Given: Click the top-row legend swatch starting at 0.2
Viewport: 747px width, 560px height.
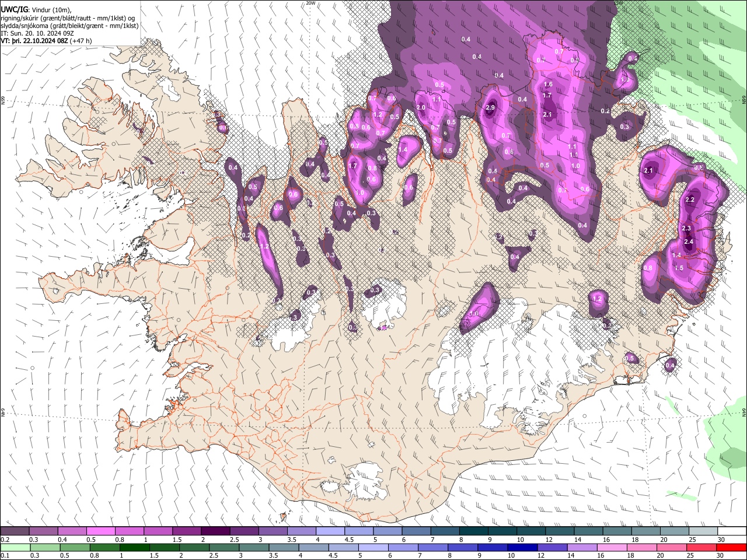Looking at the screenshot, I should [15, 531].
